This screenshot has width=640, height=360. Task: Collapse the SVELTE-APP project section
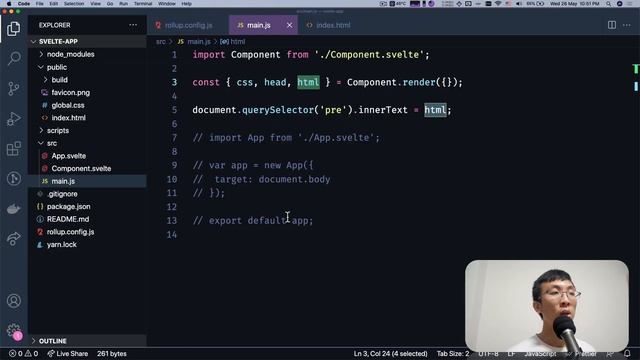coord(87,41)
